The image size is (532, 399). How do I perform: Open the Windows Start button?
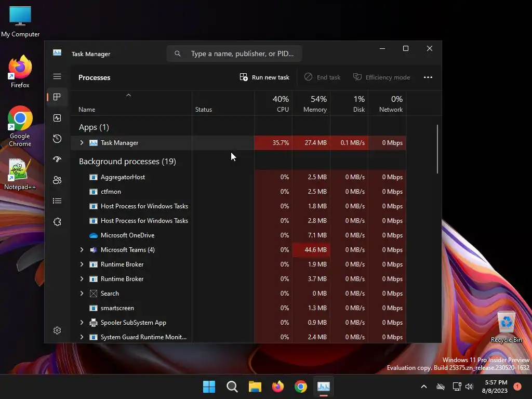[x=209, y=387]
